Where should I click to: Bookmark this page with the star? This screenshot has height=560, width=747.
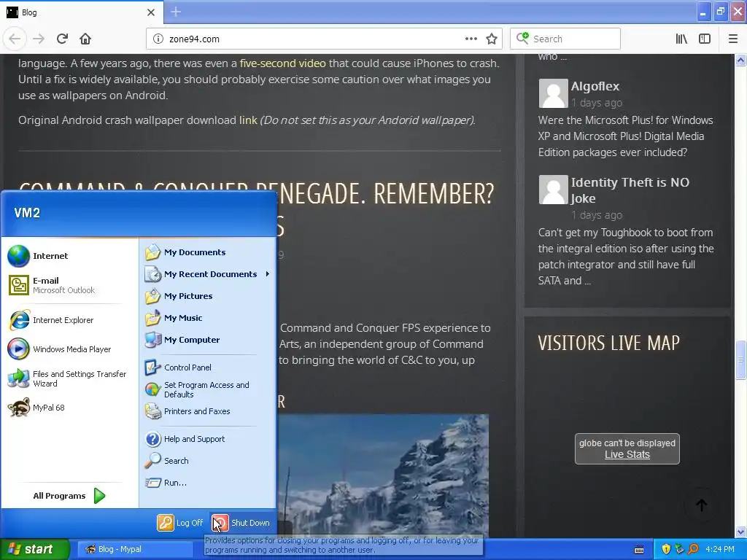tap(492, 39)
